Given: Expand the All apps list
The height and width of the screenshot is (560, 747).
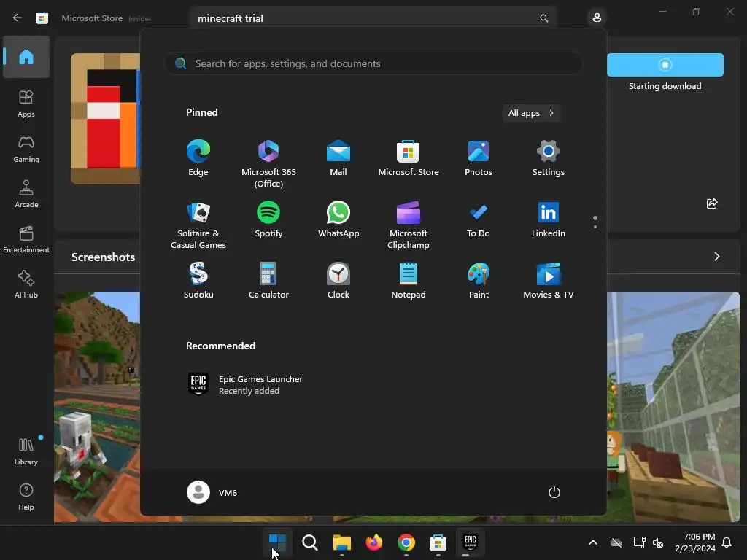Looking at the screenshot, I should 531,113.
